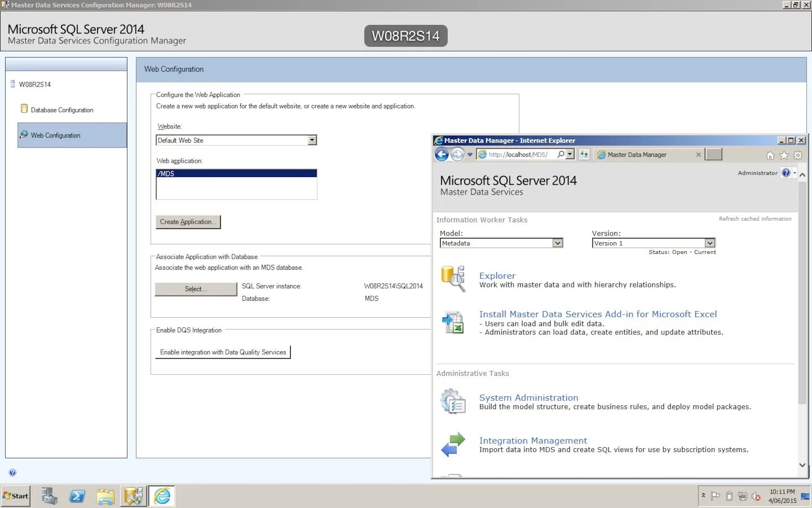Viewport: 812px width, 508px height.
Task: Click the Create Application button
Action: 188,222
